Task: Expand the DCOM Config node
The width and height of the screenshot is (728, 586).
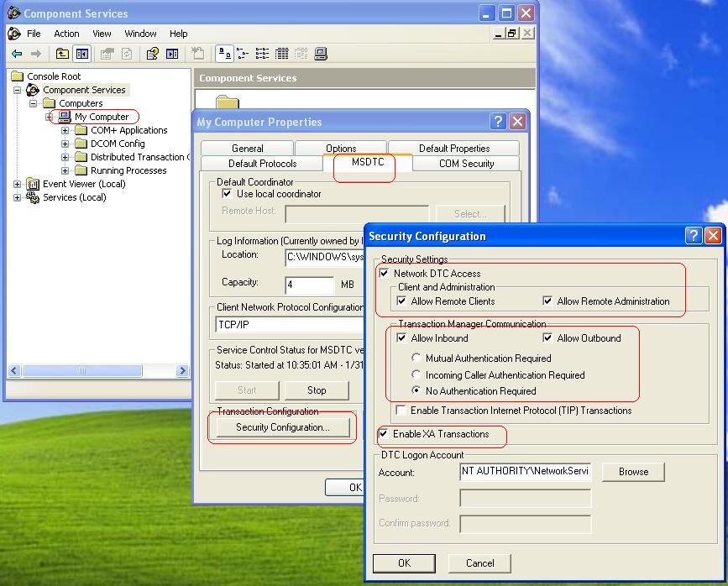Action: click(x=65, y=144)
